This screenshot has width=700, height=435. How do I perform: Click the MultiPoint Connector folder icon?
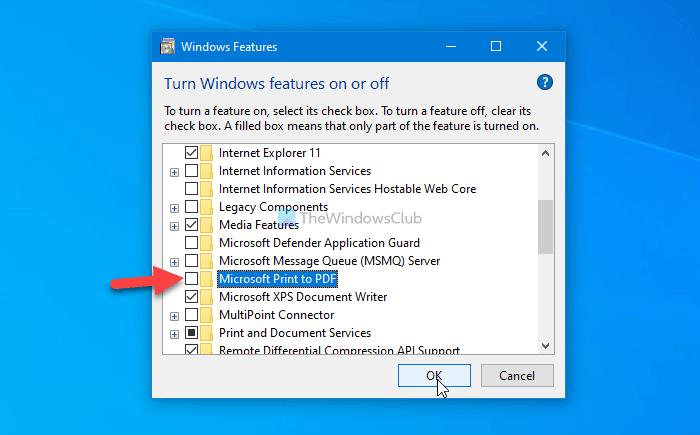206,315
